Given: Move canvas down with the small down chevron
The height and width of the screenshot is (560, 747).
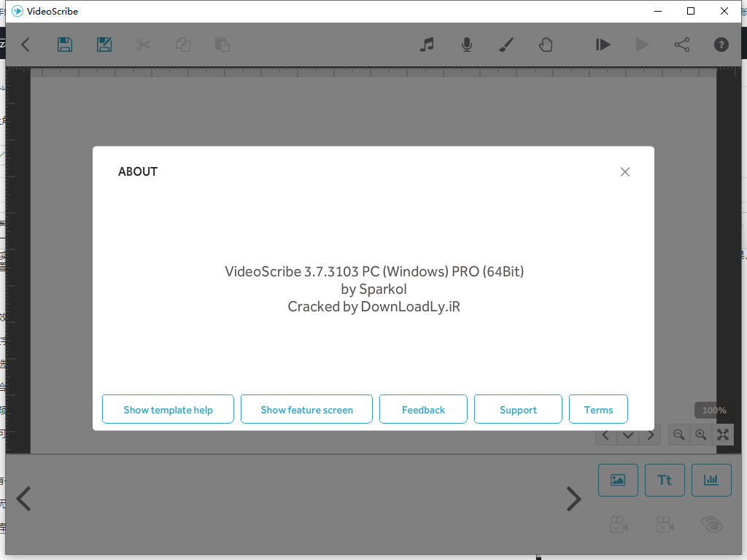Looking at the screenshot, I should click(x=628, y=435).
